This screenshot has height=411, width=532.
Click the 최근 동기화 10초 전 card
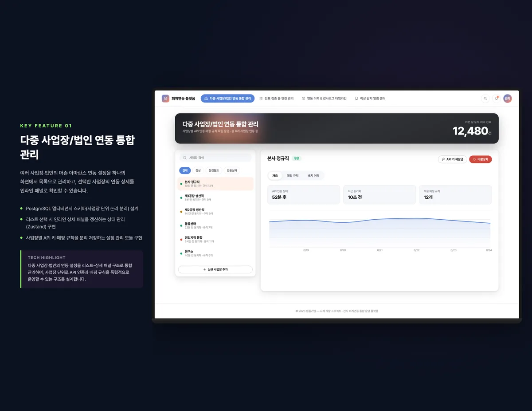tap(379, 195)
